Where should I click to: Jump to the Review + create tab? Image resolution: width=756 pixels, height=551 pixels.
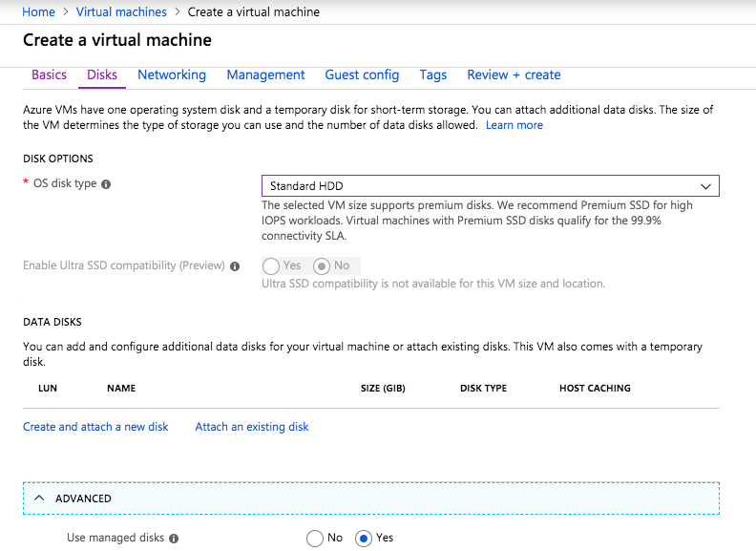point(514,74)
